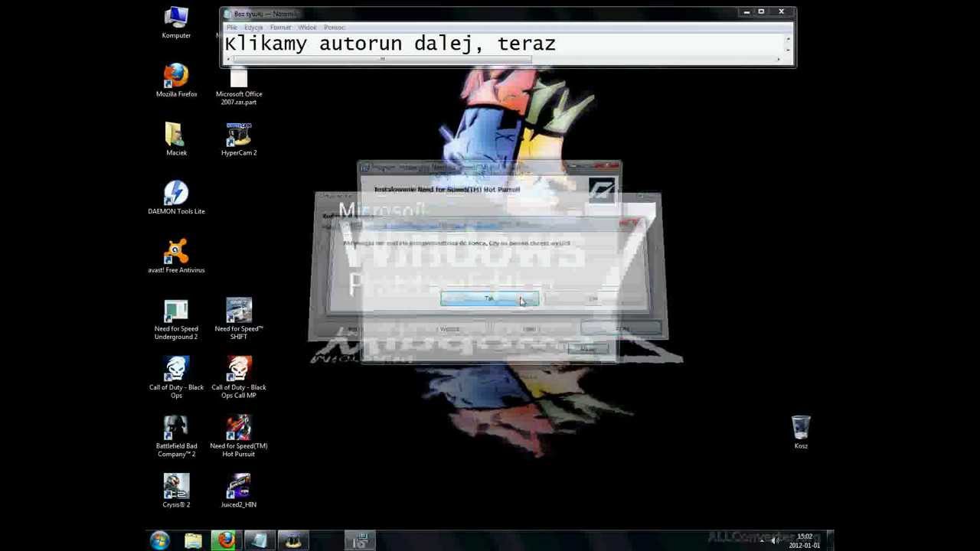Open the Windows Start menu orb
This screenshot has height=551, width=980.
click(159, 540)
